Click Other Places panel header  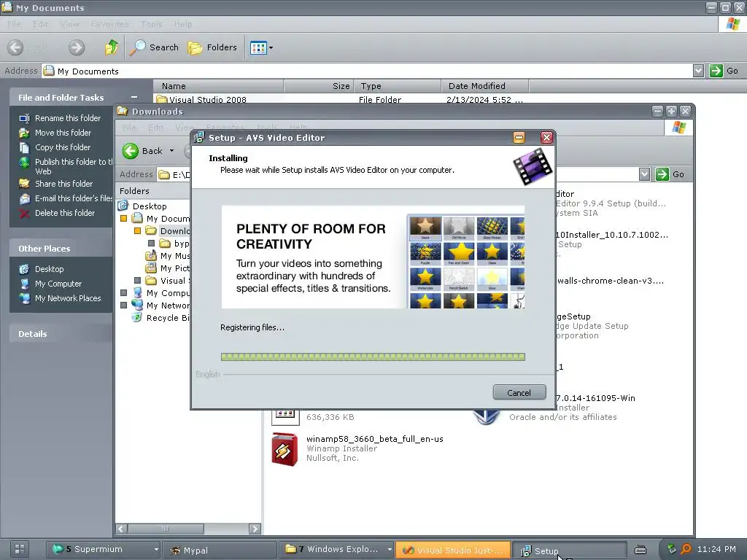61,249
